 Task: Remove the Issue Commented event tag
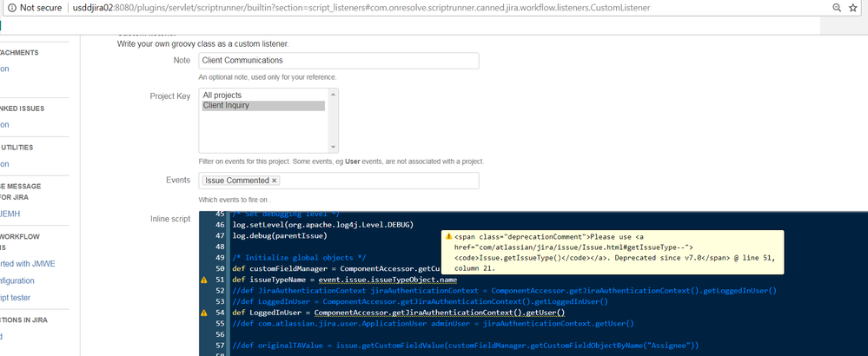pyautogui.click(x=275, y=181)
